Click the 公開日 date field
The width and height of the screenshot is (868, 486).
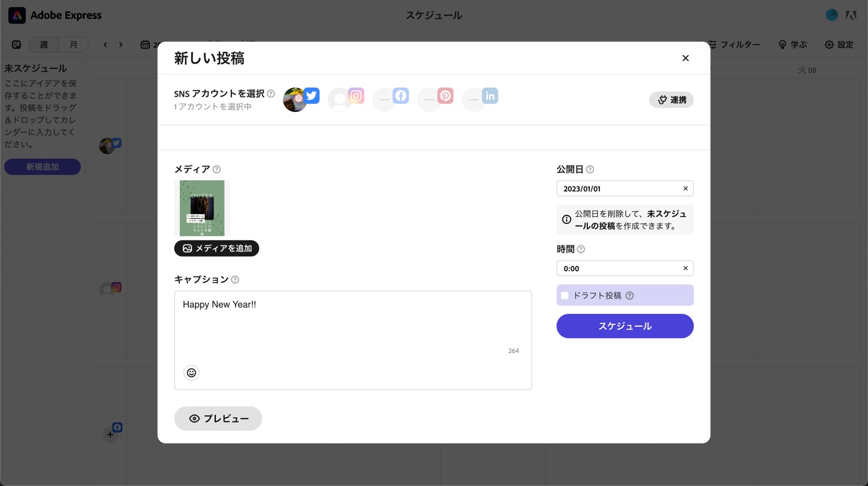click(625, 188)
